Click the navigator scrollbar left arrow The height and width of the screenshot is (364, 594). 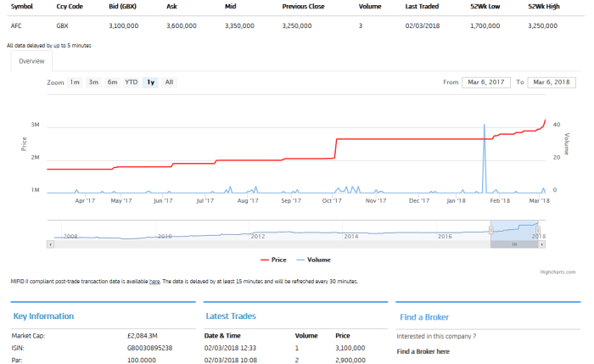[x=51, y=244]
